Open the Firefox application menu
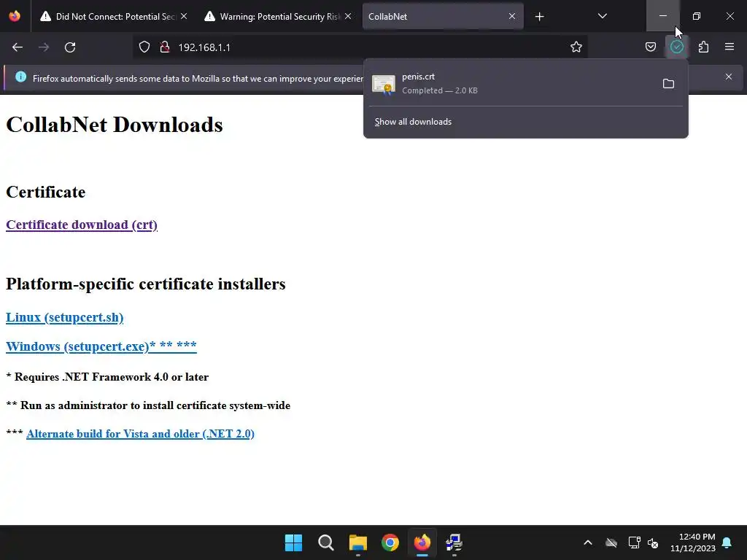This screenshot has height=560, width=747. pyautogui.click(x=729, y=47)
